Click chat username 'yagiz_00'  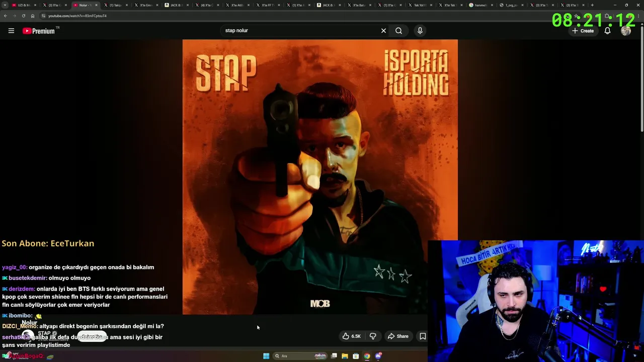(15, 267)
